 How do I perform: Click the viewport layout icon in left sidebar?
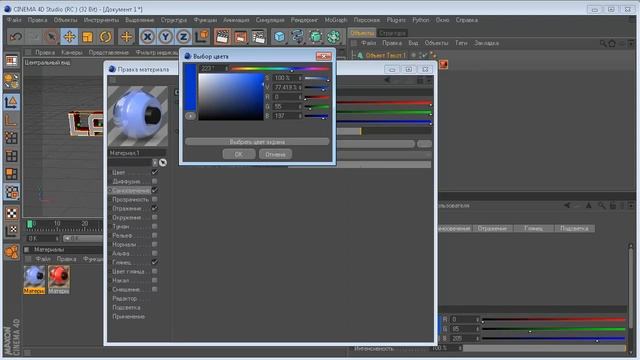click(x=11, y=61)
